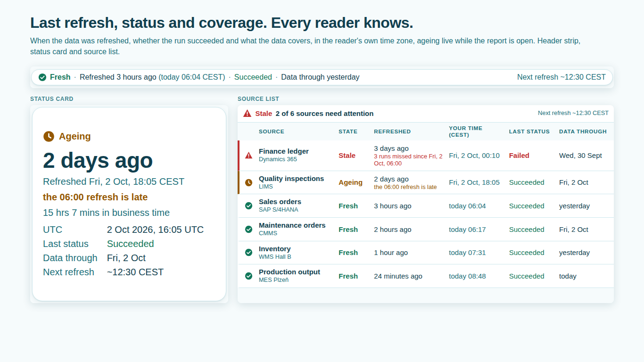Image resolution: width=644 pixels, height=362 pixels.
Task: Select the Inventory source name
Action: pos(275,249)
